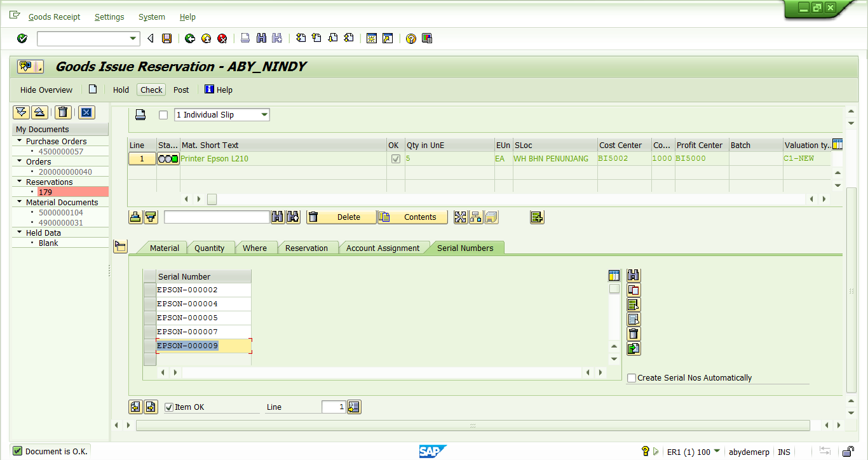Click the Delete button with trash icon

tap(341, 217)
